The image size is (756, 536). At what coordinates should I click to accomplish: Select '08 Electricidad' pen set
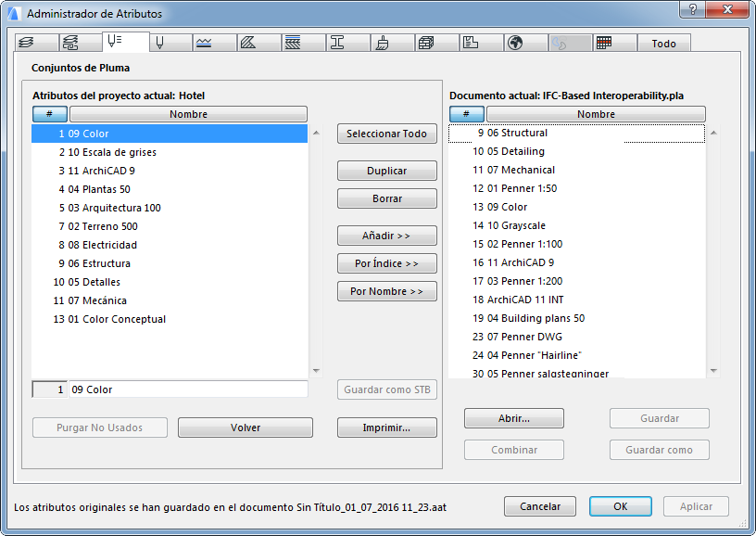click(170, 245)
